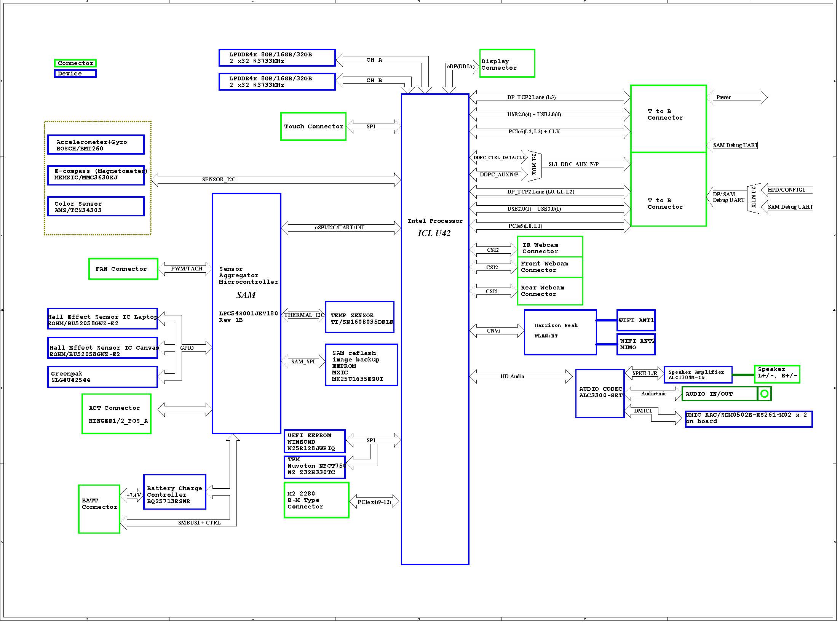The image size is (840, 622).
Task: Select the WIFI ANT2 MIMO block
Action: 636,344
